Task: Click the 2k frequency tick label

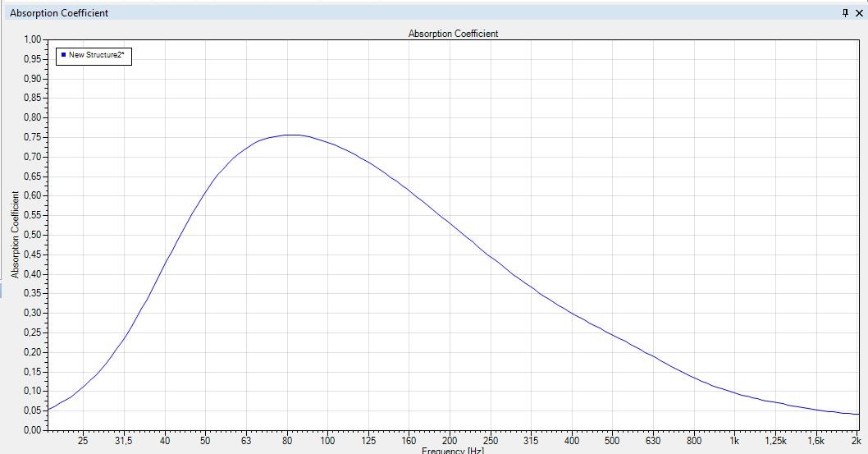Action: (x=857, y=441)
